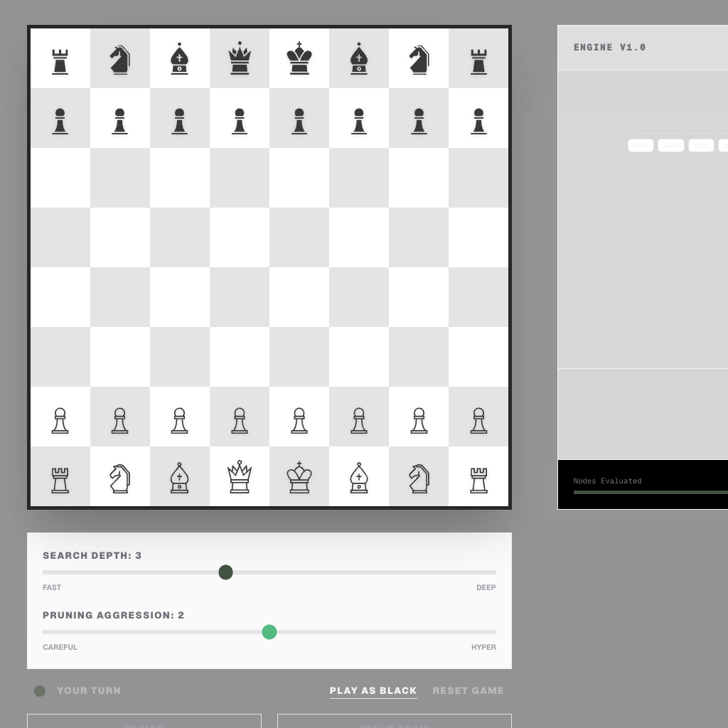
Task: Click the white knight on g1
Action: [419, 476]
